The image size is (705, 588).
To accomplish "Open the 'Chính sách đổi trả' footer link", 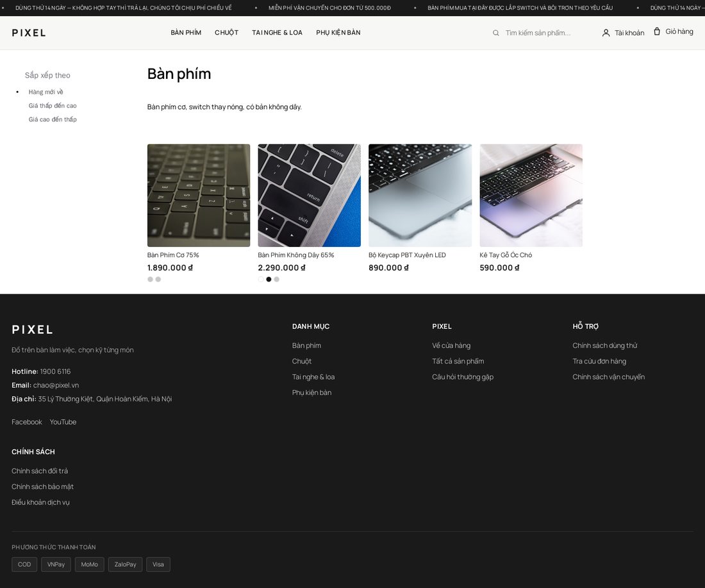I will coord(40,471).
